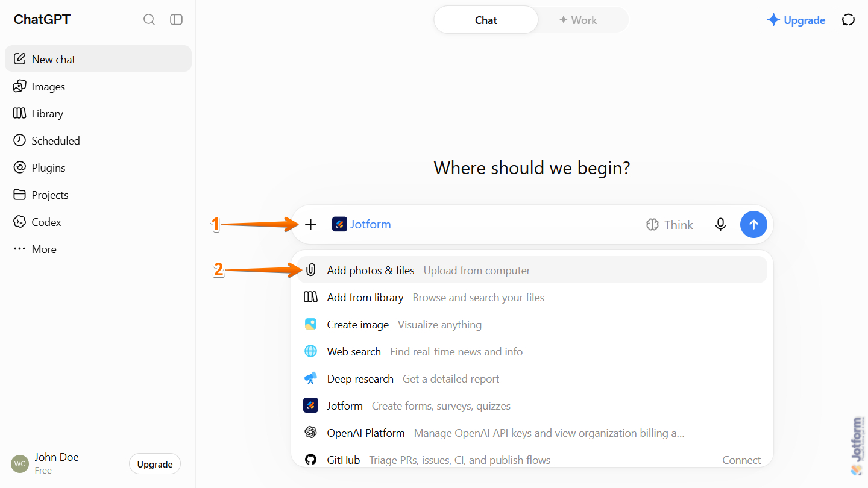Click the Upgrade sparkle icon top right

click(x=773, y=20)
